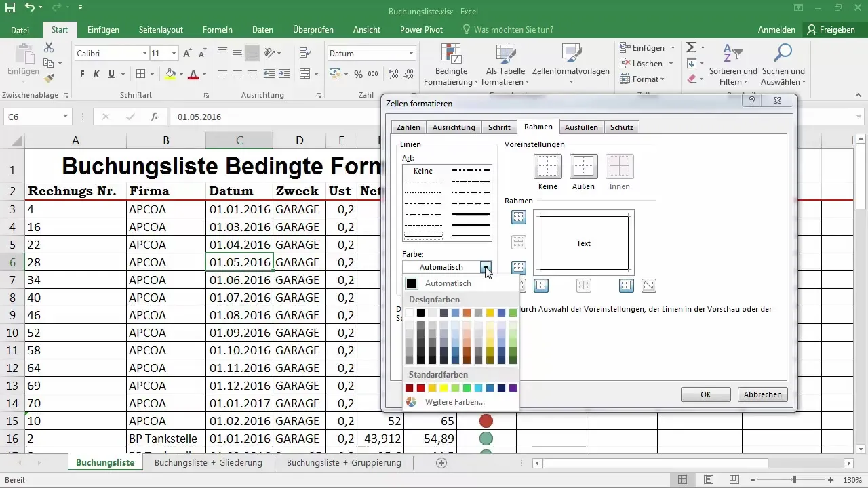The height and width of the screenshot is (488, 868).
Task: Click the help question mark in dialog
Action: (751, 101)
